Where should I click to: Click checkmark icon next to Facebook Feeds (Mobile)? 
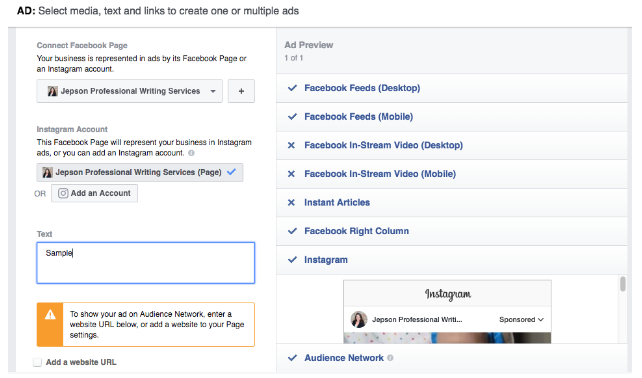292,117
